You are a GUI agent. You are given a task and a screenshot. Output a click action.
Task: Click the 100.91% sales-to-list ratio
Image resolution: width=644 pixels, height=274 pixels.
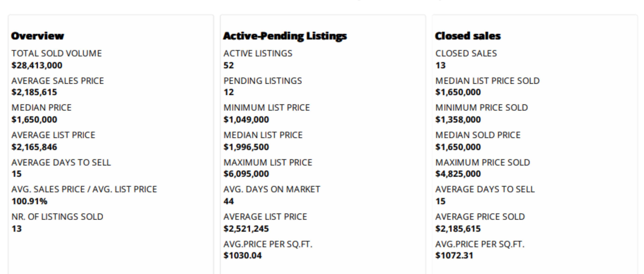pos(29,201)
